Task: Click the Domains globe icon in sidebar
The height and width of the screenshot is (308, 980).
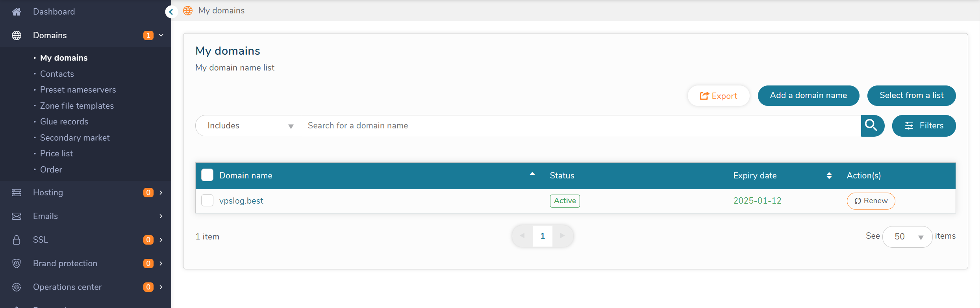Action: pyautogui.click(x=17, y=35)
